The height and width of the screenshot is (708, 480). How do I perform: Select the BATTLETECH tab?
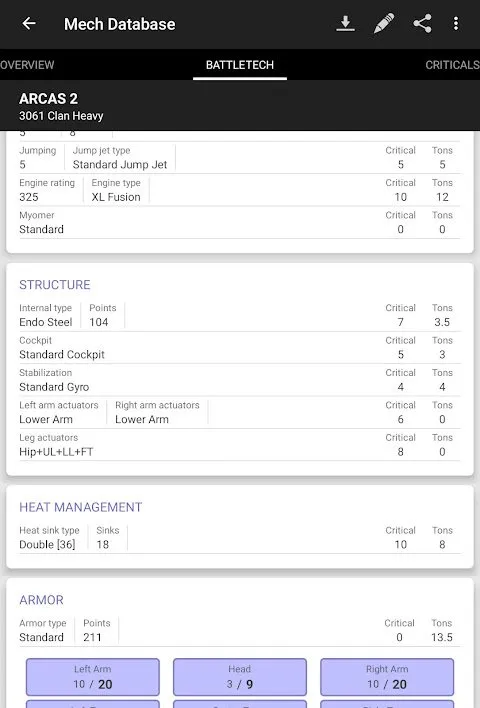pos(240,65)
